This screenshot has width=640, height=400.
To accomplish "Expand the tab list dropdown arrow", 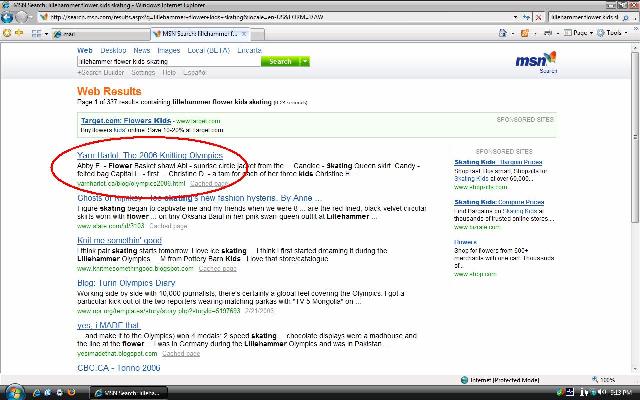I will coord(46,34).
